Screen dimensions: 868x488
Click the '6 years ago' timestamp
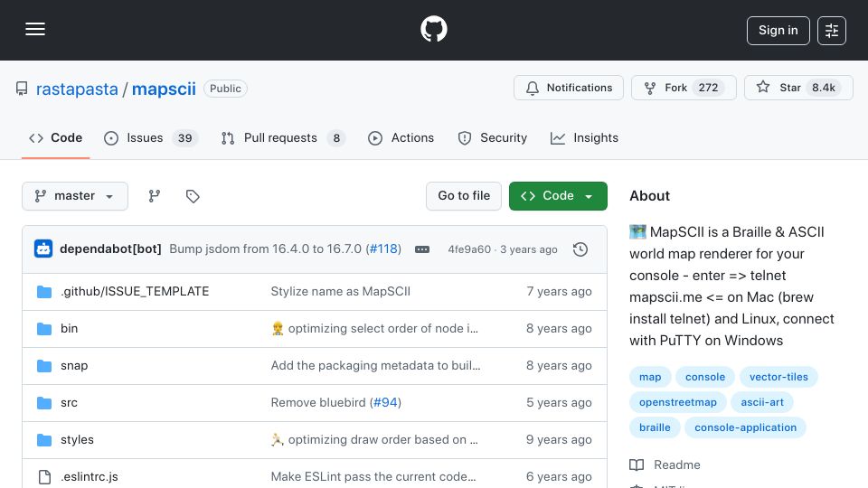[x=559, y=477]
